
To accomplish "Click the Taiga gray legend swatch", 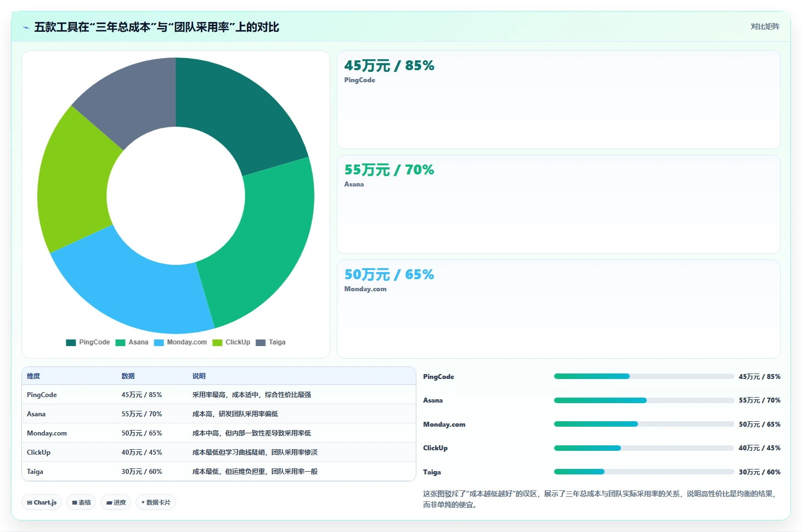I will (x=261, y=342).
